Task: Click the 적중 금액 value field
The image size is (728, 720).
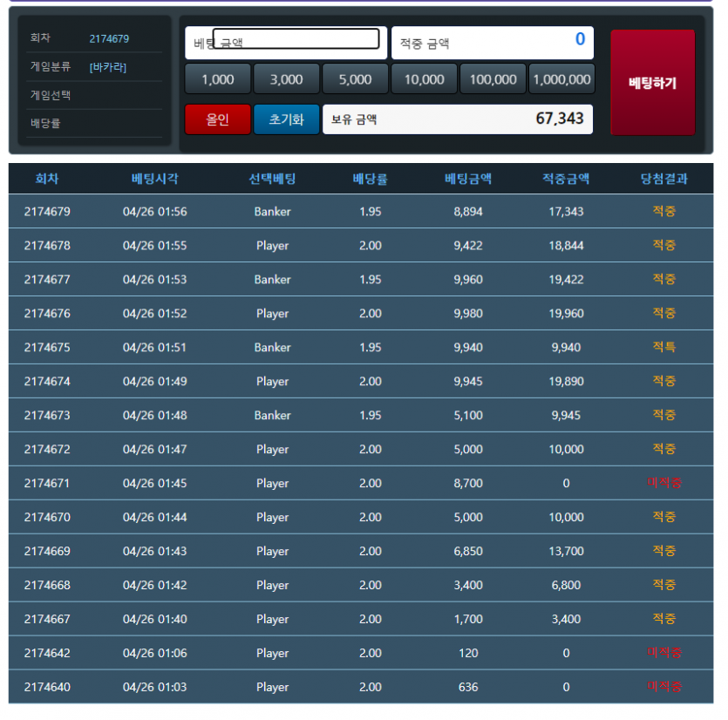Action: [x=493, y=43]
